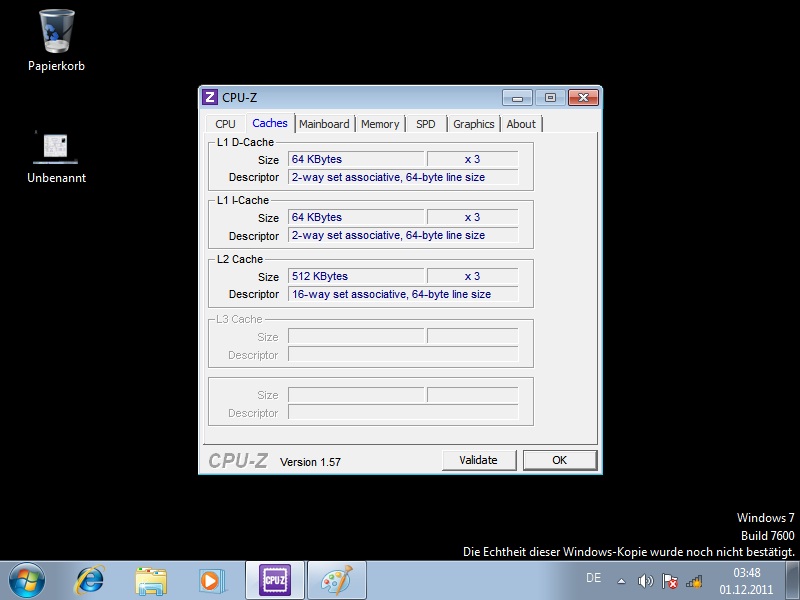Open the Windows Start orb

click(x=27, y=580)
